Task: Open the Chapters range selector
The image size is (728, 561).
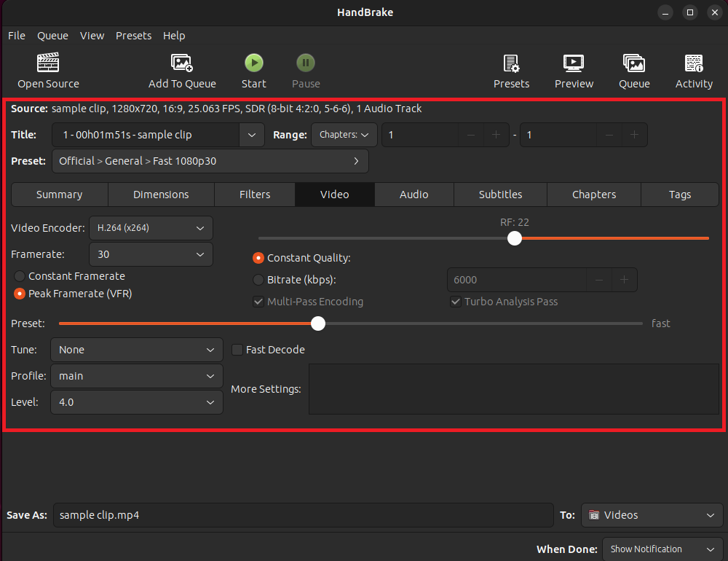Action: click(344, 134)
